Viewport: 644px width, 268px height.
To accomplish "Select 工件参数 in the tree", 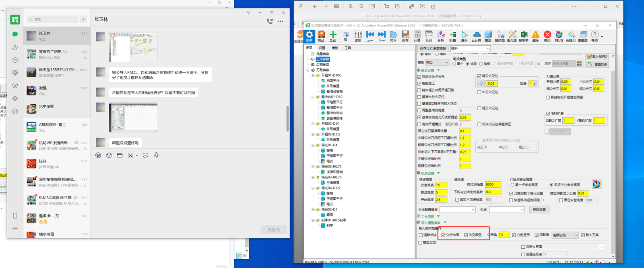I will coord(323,59).
